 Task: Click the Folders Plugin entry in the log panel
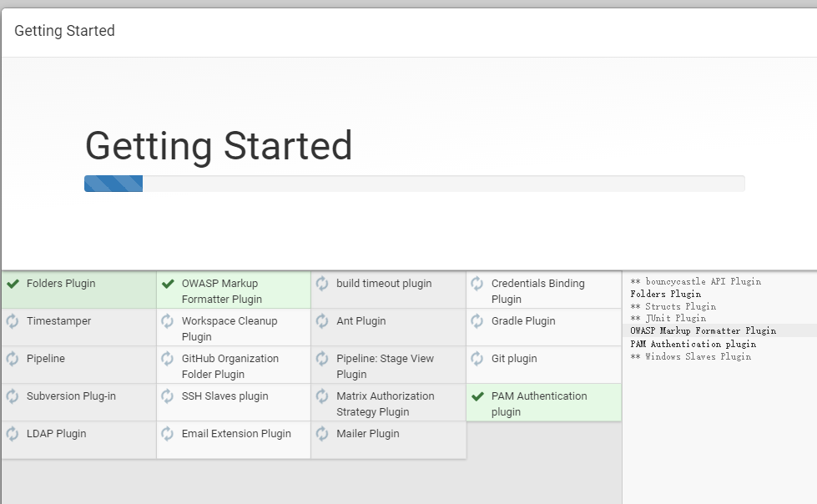pos(665,294)
